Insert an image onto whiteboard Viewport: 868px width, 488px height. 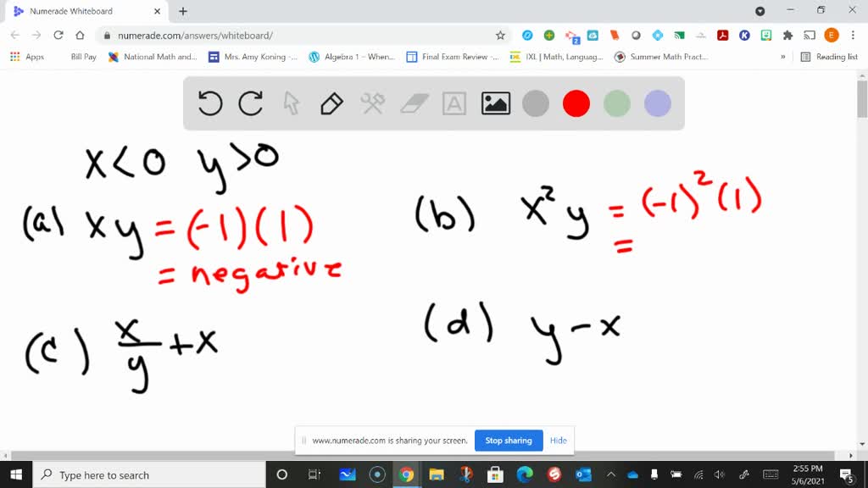[495, 103]
